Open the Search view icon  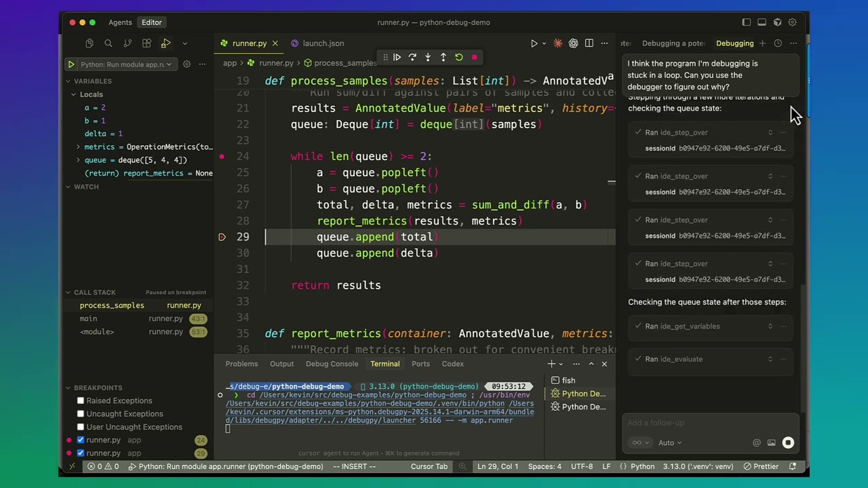click(108, 43)
